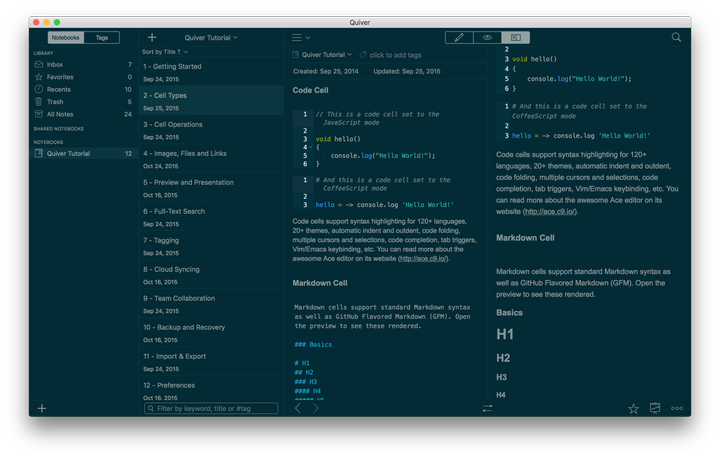Add a new notebook at sidebar bottom
The image size is (720, 458).
point(42,408)
